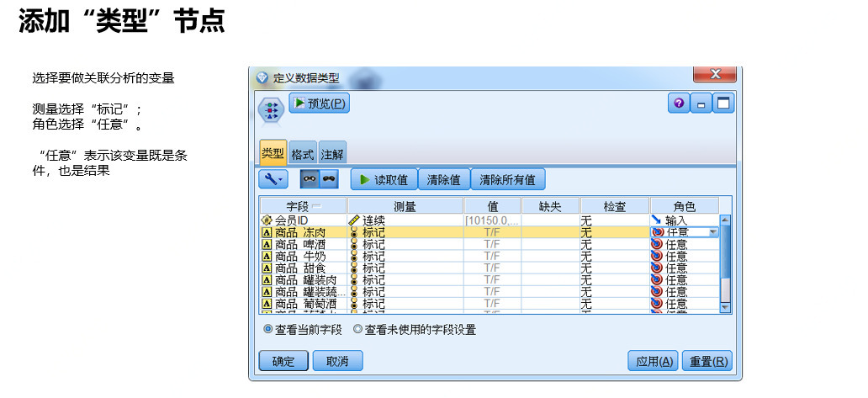The image size is (868, 398).
Task: Click the 重置(R) reset button
Action: (x=707, y=361)
